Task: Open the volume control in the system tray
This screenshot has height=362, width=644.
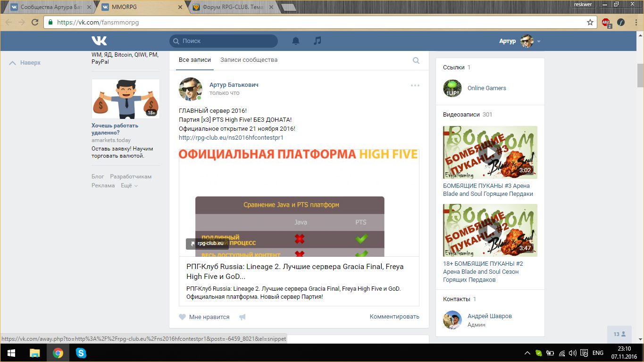Action: tap(573, 353)
